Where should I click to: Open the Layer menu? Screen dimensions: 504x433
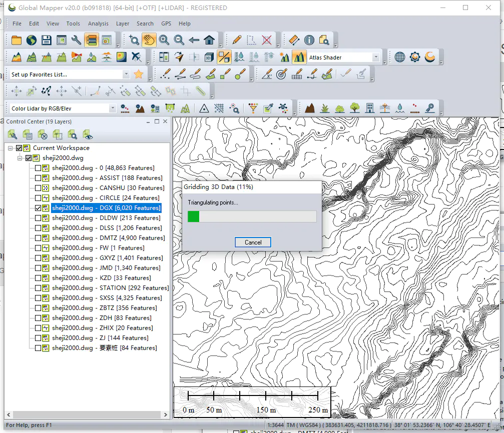(123, 23)
